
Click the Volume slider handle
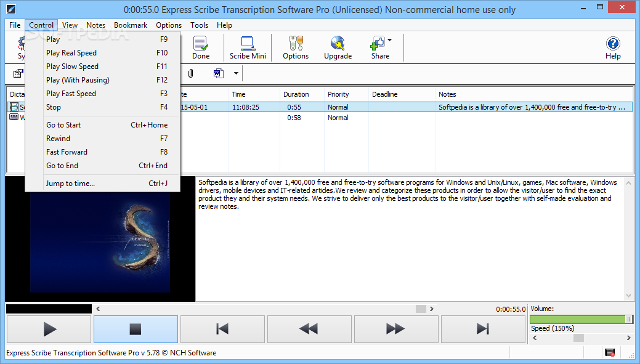[628, 319]
